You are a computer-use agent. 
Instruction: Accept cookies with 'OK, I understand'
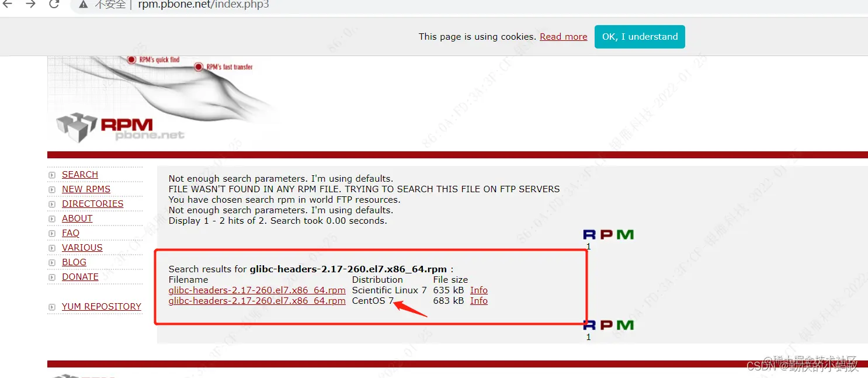tap(640, 37)
